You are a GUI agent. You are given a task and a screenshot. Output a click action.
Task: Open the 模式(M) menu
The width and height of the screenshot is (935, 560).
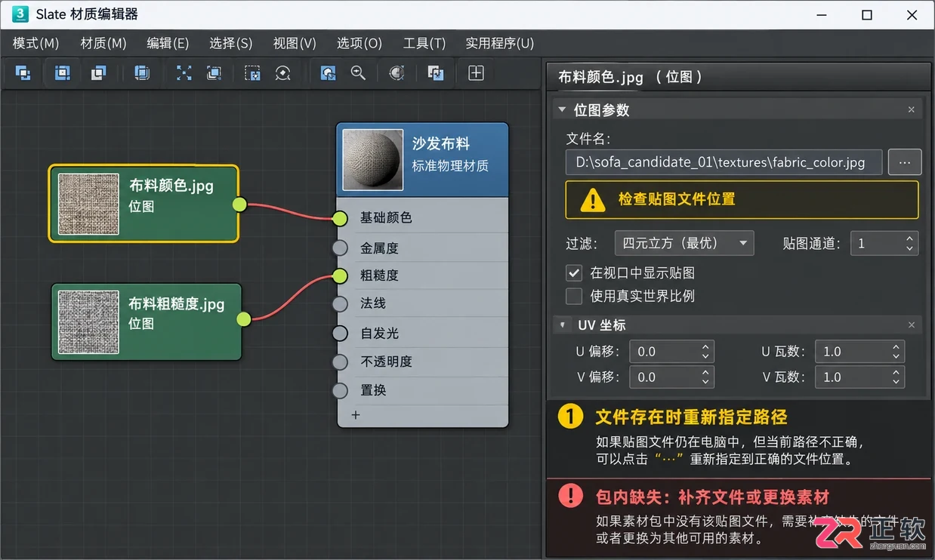(x=35, y=43)
